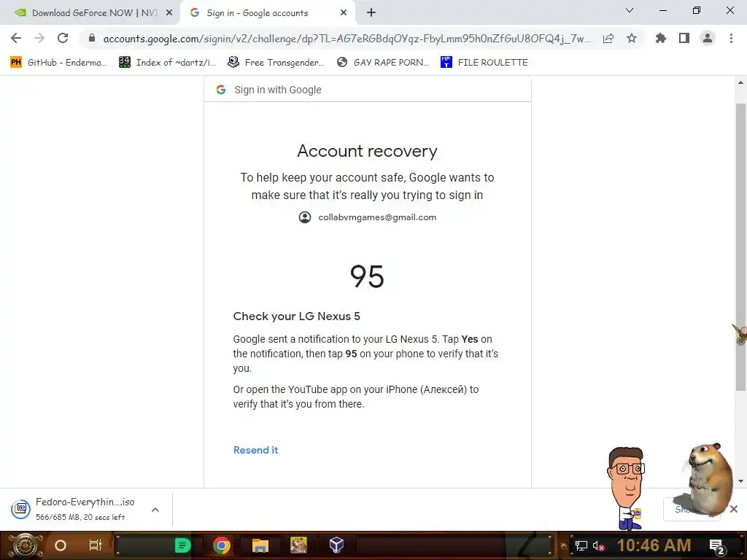Close the Download GeForce NOW tab
Viewport: 747px width, 560px height.
169,13
